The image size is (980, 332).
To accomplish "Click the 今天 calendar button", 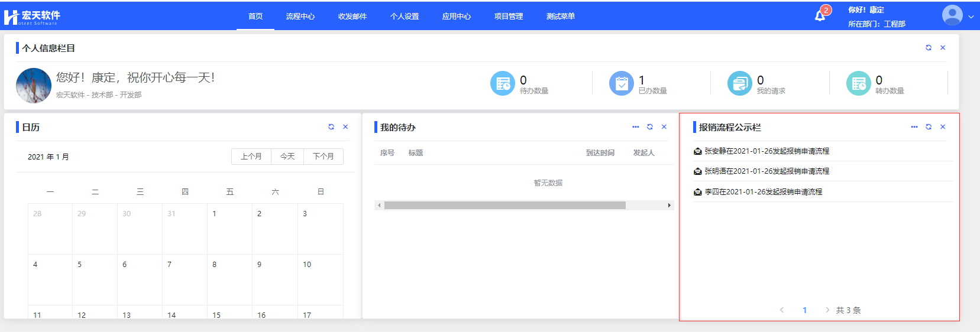I will (287, 157).
